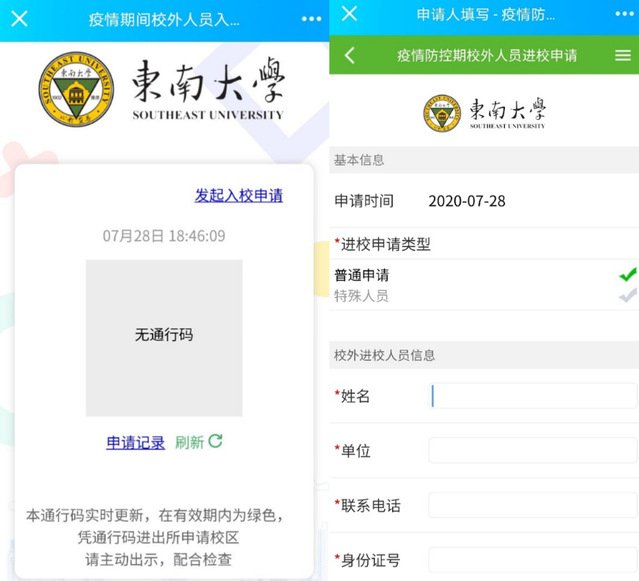
Task: Click right page title 申请人填写 - 疫情防...
Action: 486,15
